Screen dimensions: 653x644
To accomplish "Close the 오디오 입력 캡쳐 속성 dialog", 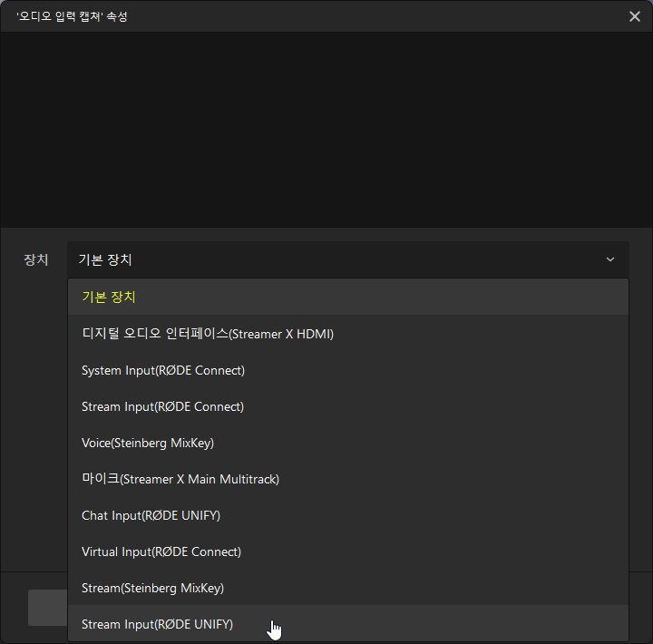I will pyautogui.click(x=635, y=16).
